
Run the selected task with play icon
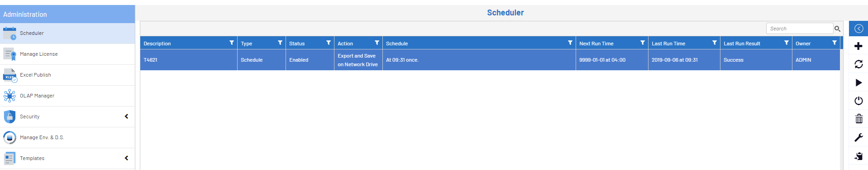[x=858, y=83]
